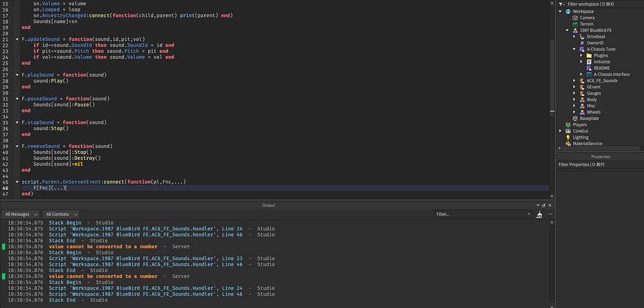The width and height of the screenshot is (644, 308).
Task: Expand the DriveSeat node
Action: coord(574,37)
